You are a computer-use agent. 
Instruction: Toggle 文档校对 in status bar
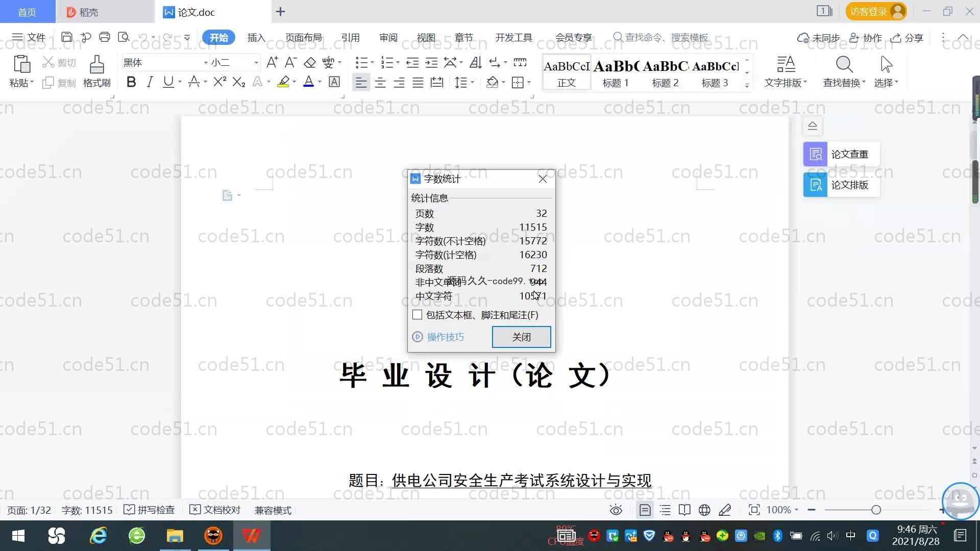point(215,510)
